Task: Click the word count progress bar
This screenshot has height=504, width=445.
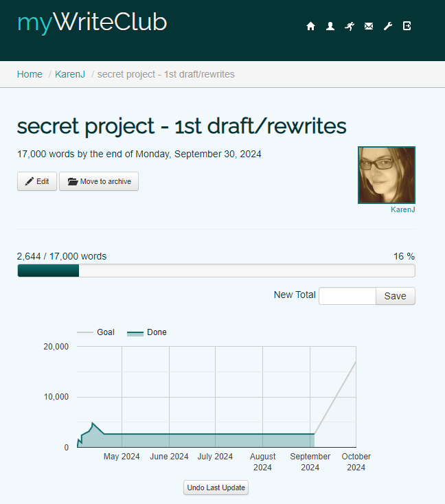Action: tap(216, 271)
